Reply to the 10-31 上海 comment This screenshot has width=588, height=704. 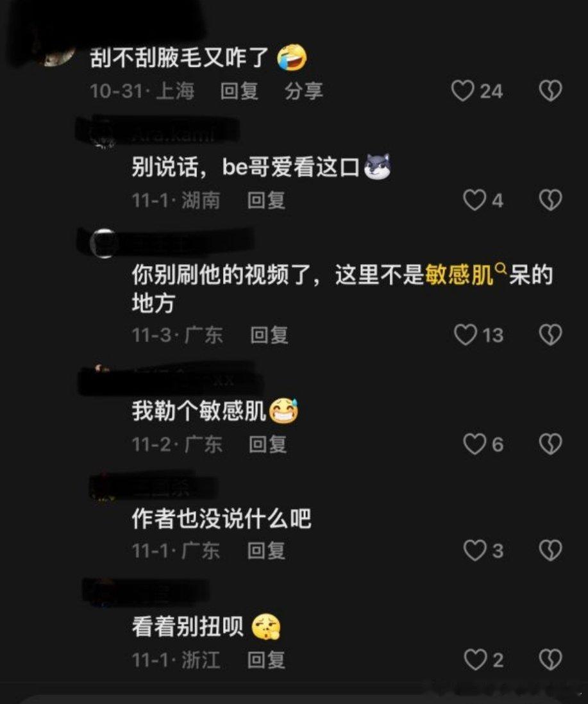coord(239,91)
